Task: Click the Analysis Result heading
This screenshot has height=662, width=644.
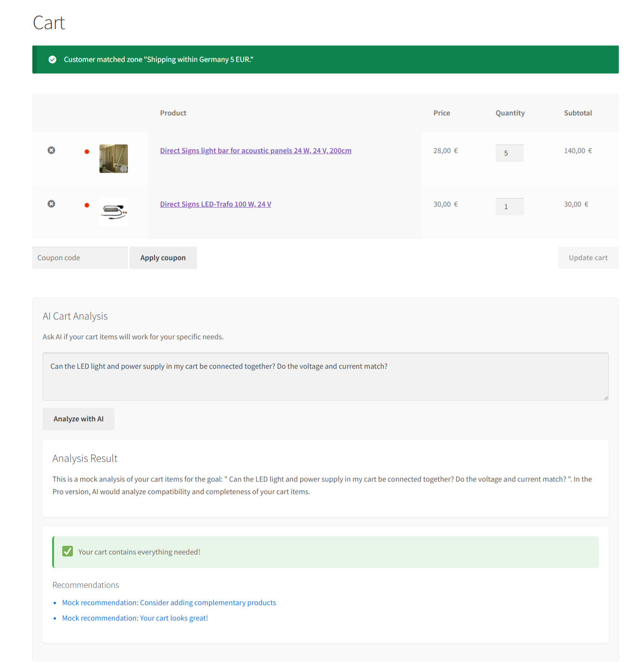Action: pos(85,458)
